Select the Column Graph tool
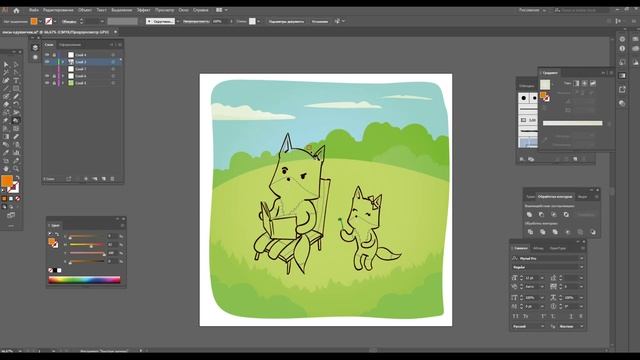Viewport: 640px width, 360px height. click(x=16, y=152)
